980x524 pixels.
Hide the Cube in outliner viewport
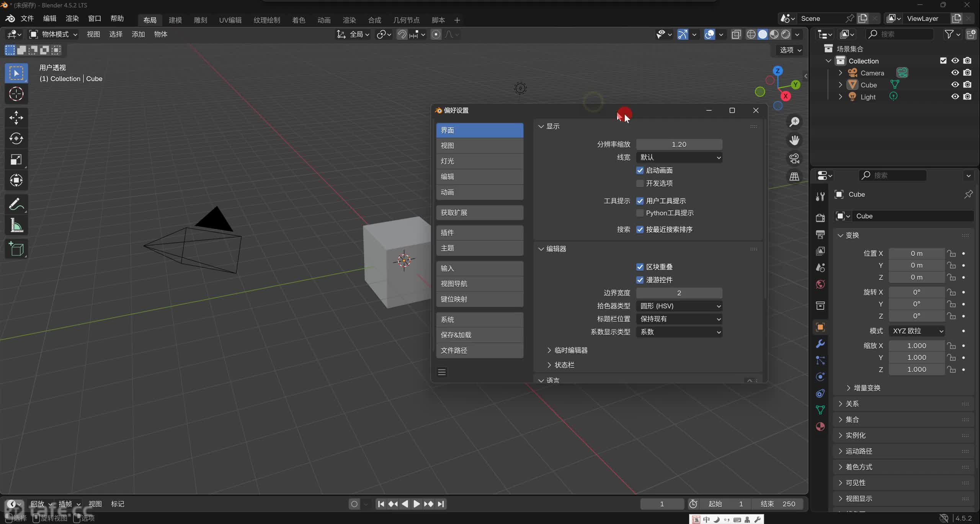(x=955, y=85)
